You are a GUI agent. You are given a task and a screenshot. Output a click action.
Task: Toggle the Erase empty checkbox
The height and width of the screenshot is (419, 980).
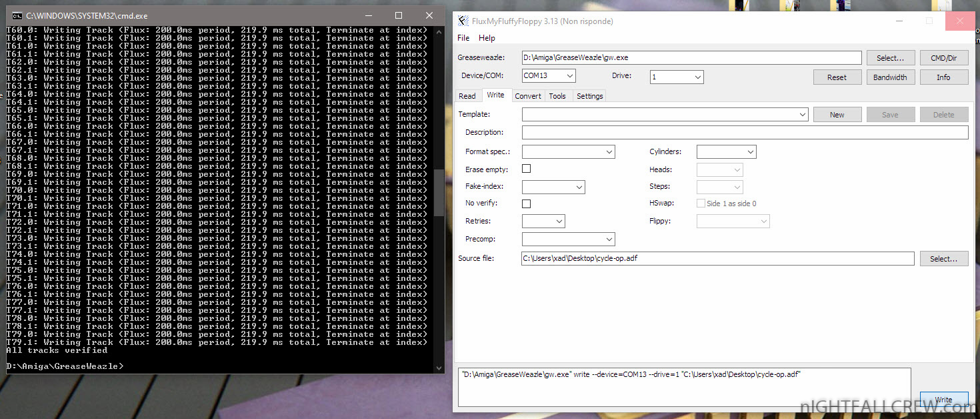click(x=526, y=169)
